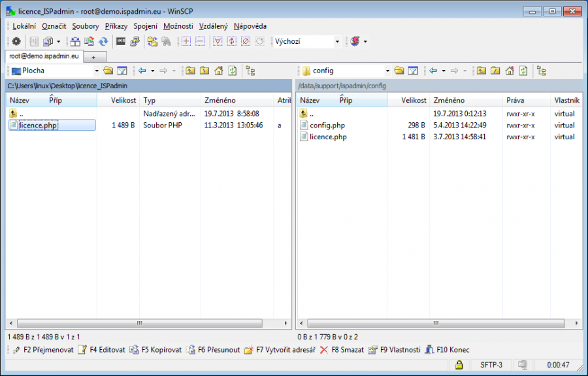The image size is (588, 376).
Task: Refresh the remote panel
Action: [x=523, y=71]
